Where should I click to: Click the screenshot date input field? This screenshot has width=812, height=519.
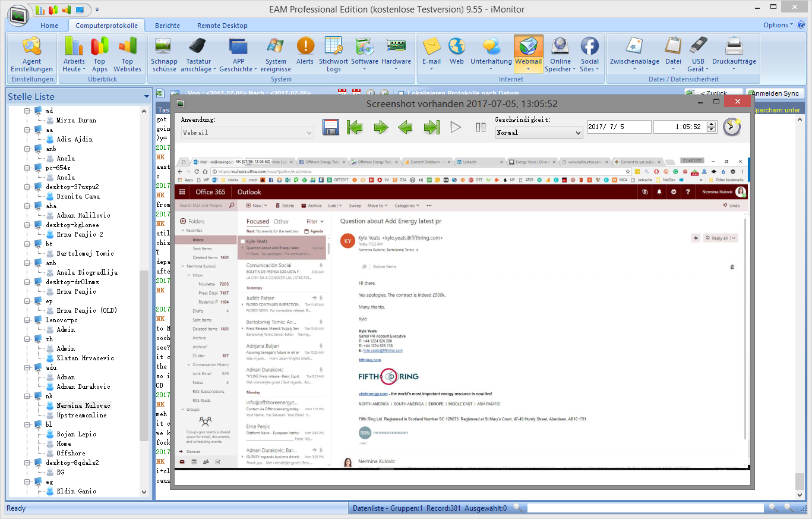point(618,127)
